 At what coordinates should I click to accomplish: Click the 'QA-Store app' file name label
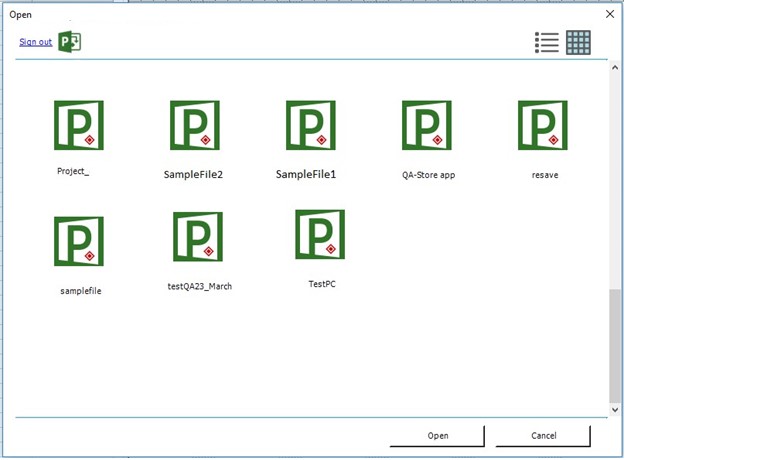pos(429,175)
